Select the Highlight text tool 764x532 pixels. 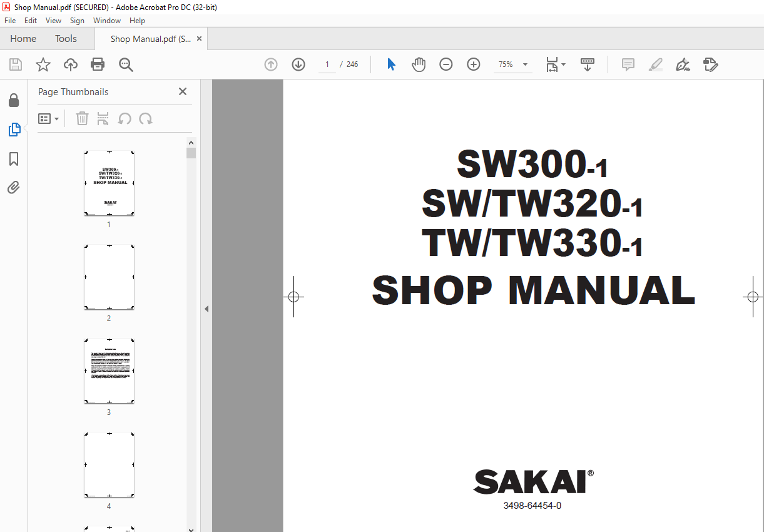click(656, 64)
